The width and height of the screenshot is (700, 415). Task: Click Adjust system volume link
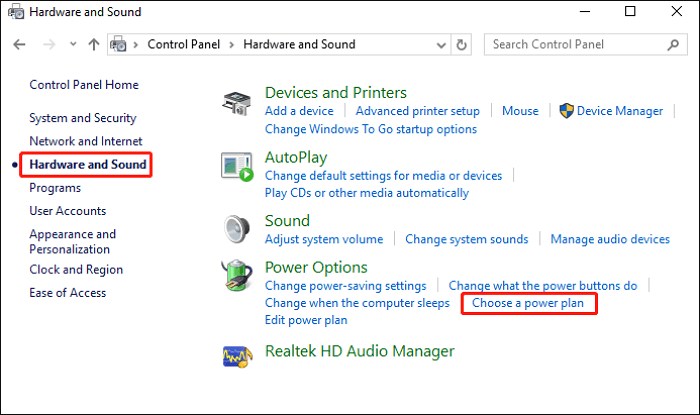(x=324, y=239)
